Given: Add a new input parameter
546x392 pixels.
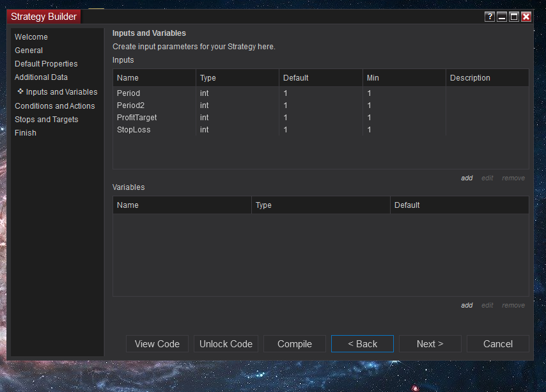Looking at the screenshot, I should click(467, 178).
